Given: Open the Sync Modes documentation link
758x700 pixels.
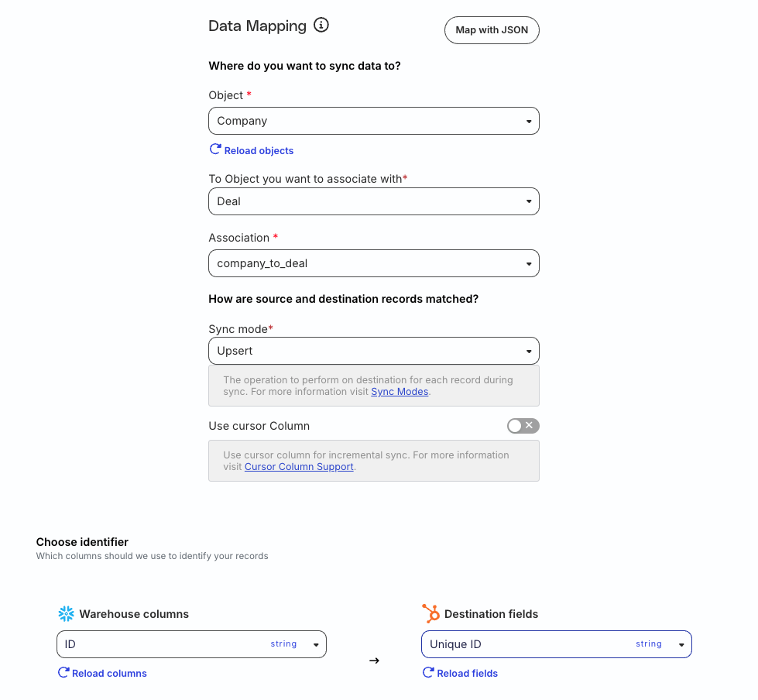Looking at the screenshot, I should (400, 392).
